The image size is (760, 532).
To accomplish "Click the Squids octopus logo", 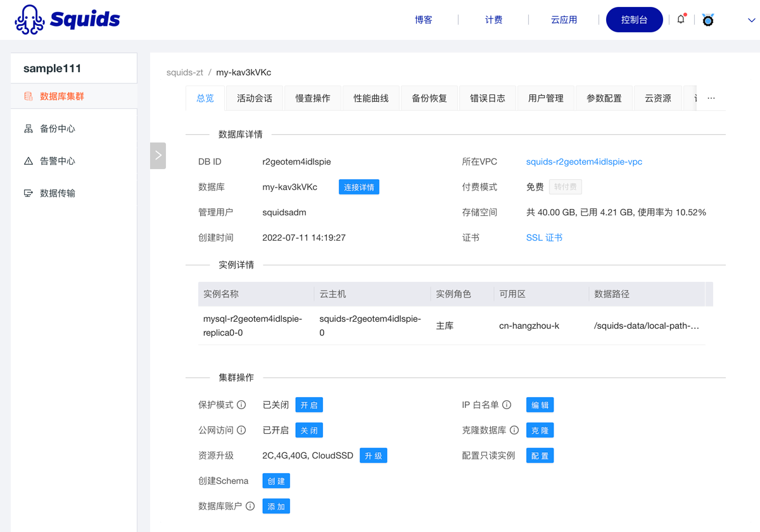I will [x=30, y=20].
